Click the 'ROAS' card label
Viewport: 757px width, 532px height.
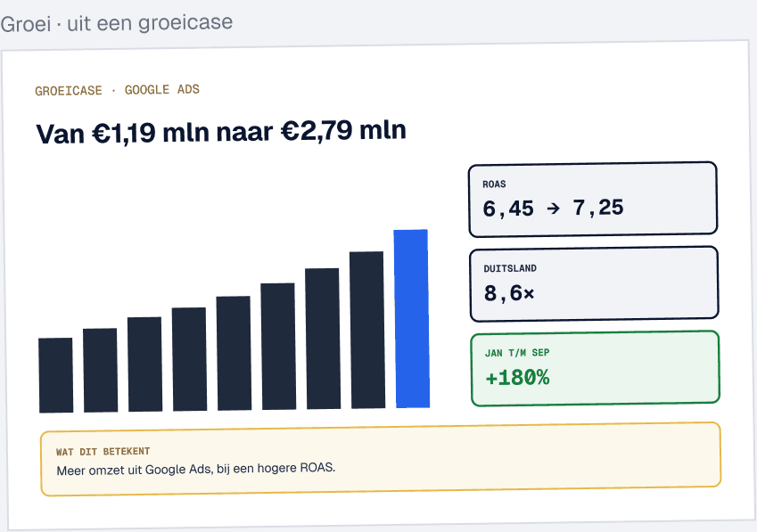tap(494, 184)
